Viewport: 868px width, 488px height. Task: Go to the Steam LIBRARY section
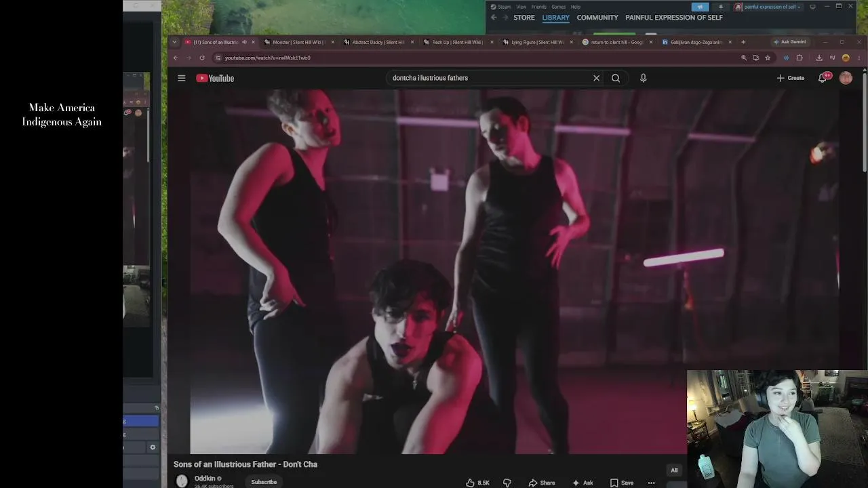[x=556, y=18]
